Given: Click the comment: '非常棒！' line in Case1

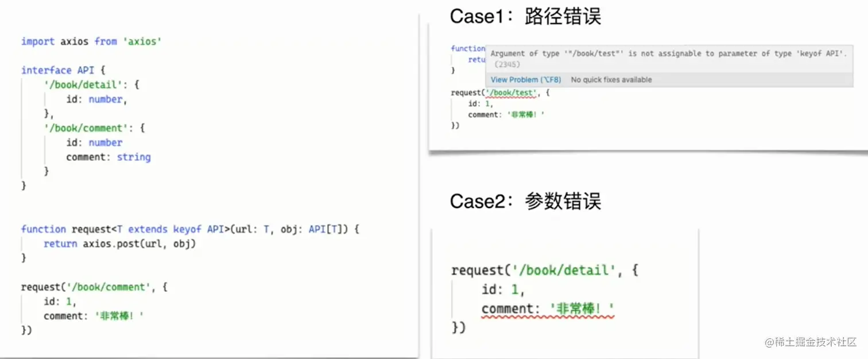Looking at the screenshot, I should pos(506,115).
